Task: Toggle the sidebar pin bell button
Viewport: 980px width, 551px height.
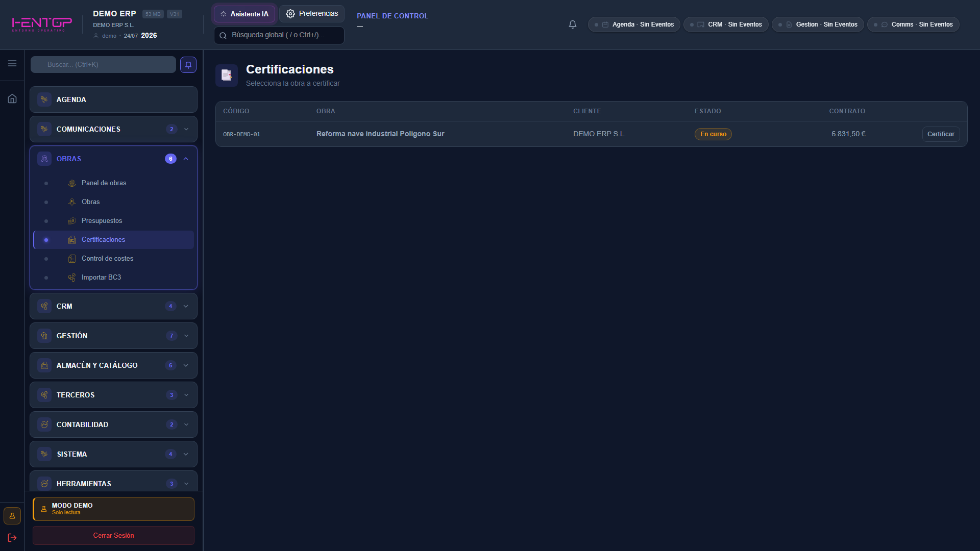Action: coord(188,65)
